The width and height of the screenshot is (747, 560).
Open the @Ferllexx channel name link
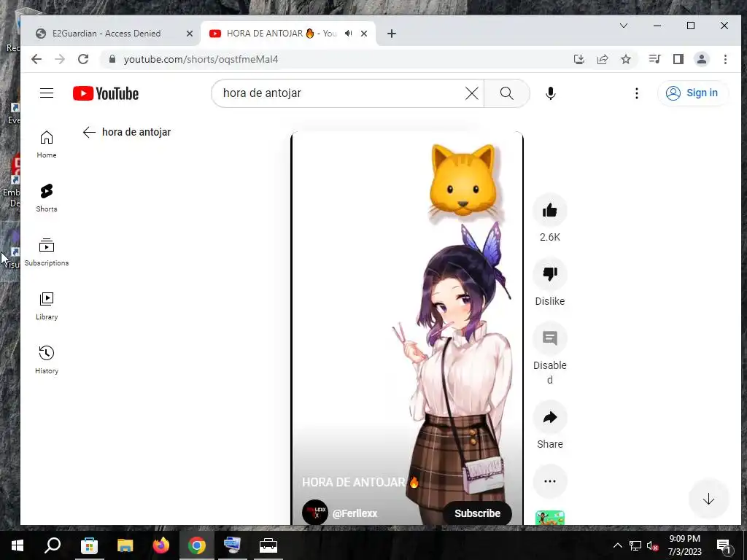click(355, 513)
